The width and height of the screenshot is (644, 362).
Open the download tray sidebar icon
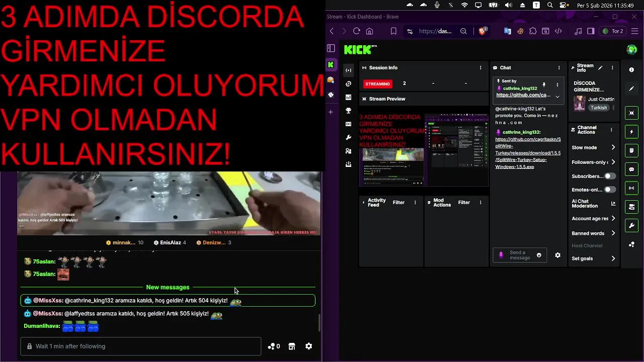(348, 164)
